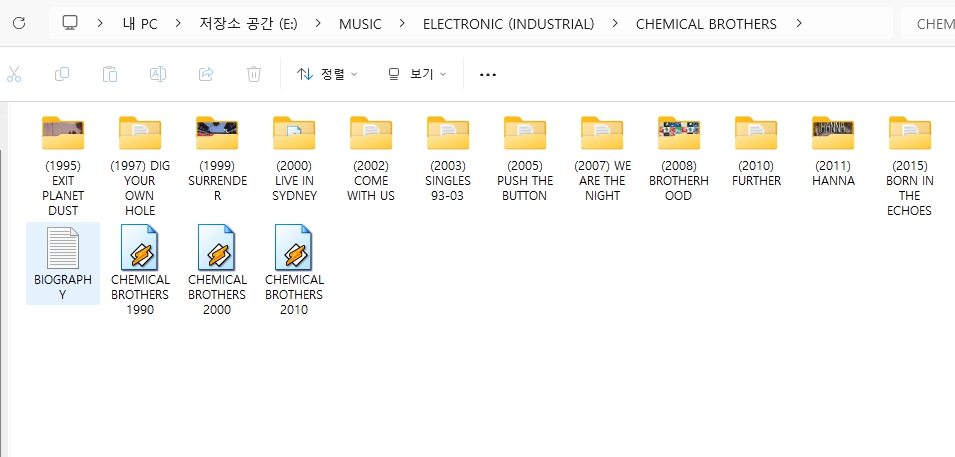Click the Copy icon in toolbar
Screen dimensions: 955x457
tap(62, 74)
